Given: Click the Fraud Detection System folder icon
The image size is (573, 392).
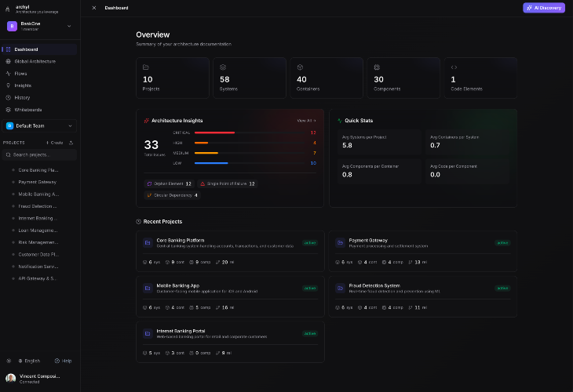Looking at the screenshot, I should (x=340, y=288).
